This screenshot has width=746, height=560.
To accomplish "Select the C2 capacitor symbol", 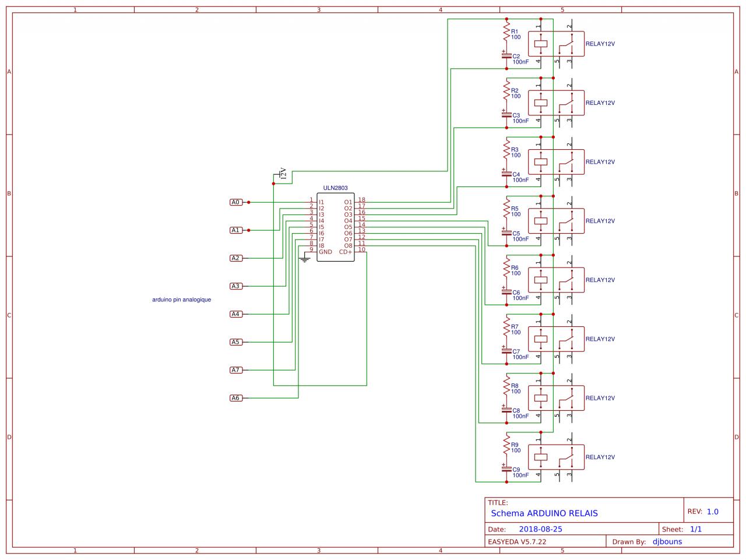I will click(x=506, y=55).
